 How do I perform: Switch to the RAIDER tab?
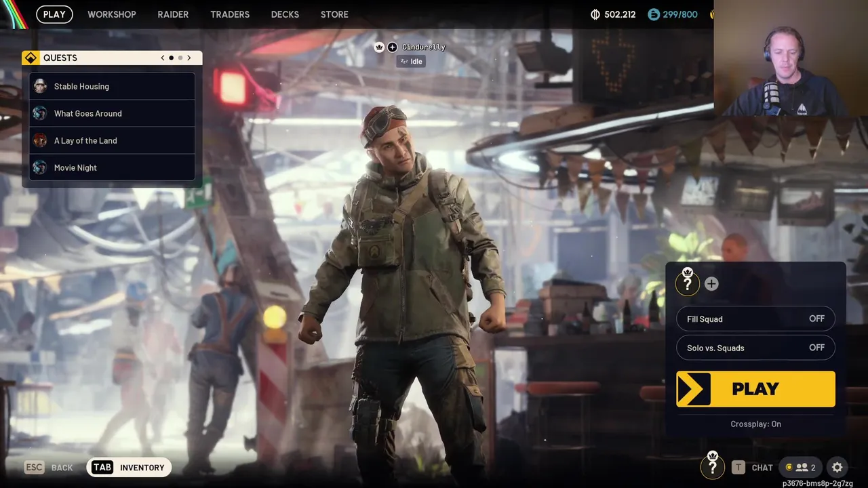tap(173, 14)
